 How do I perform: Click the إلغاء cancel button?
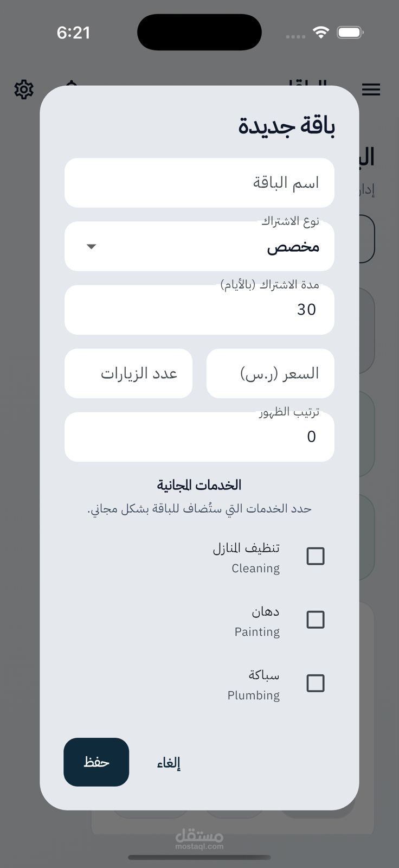coord(169,763)
